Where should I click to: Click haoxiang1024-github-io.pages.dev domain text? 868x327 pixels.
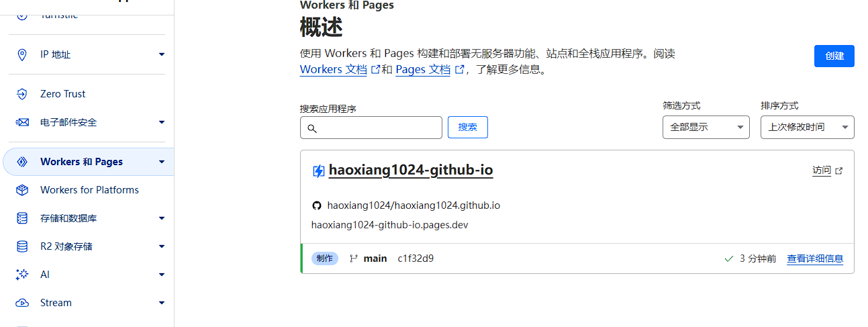(x=389, y=225)
